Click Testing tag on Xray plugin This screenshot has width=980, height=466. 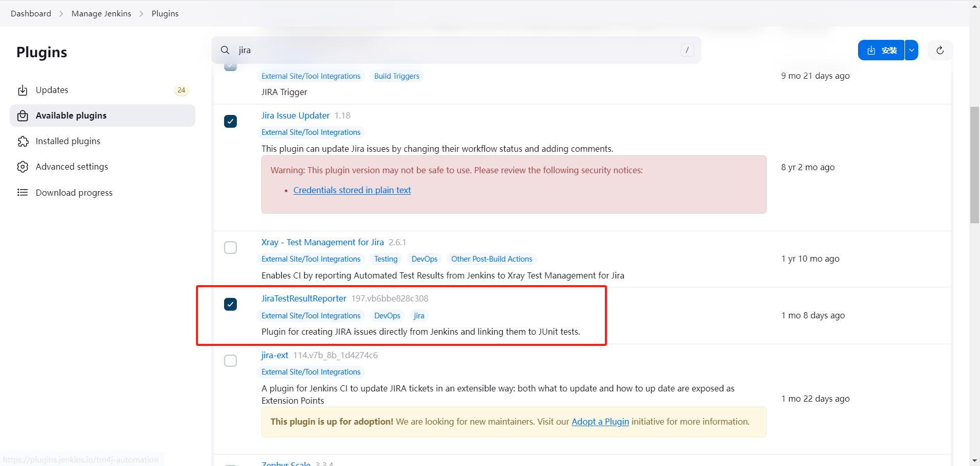click(386, 259)
